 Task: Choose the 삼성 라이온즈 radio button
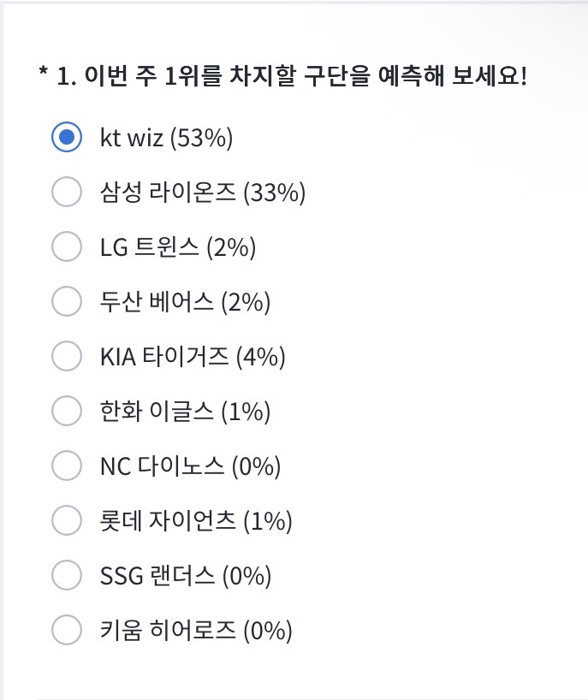(x=67, y=192)
